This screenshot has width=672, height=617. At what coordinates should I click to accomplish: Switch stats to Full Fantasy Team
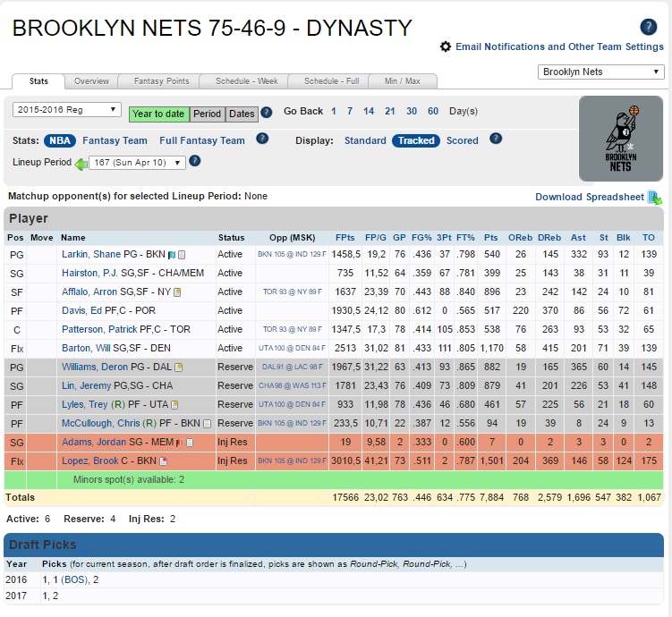202,140
